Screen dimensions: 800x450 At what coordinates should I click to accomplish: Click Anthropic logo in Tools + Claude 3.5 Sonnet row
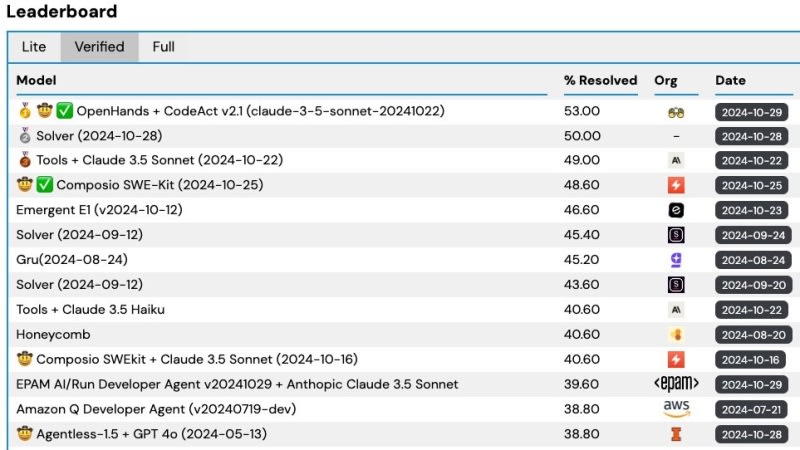coord(675,160)
